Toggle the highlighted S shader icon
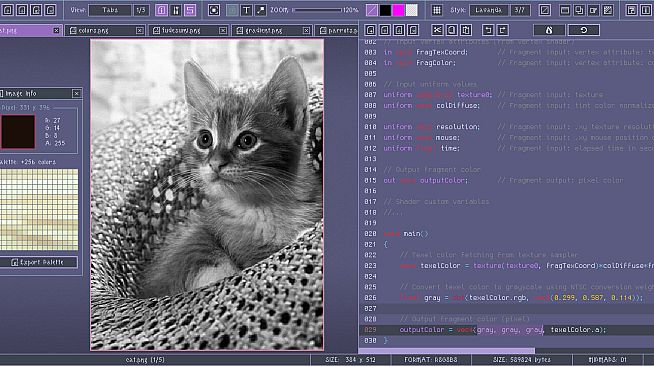 [x=190, y=10]
